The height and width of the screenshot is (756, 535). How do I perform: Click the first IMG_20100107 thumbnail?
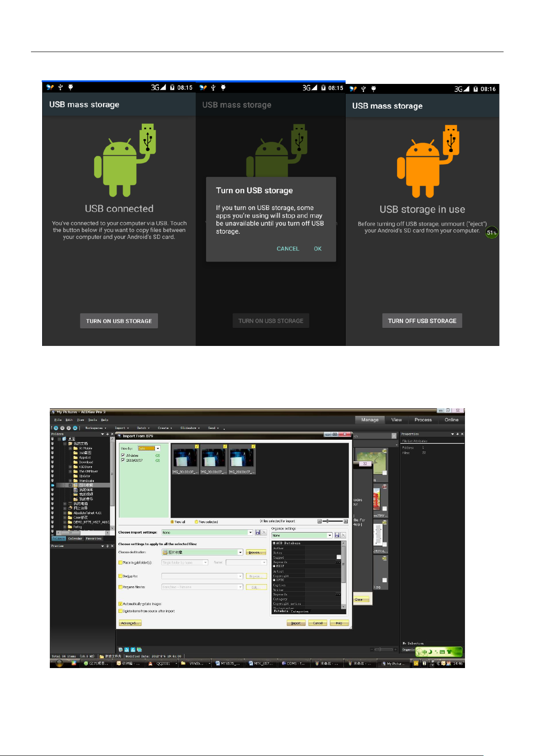tap(186, 459)
